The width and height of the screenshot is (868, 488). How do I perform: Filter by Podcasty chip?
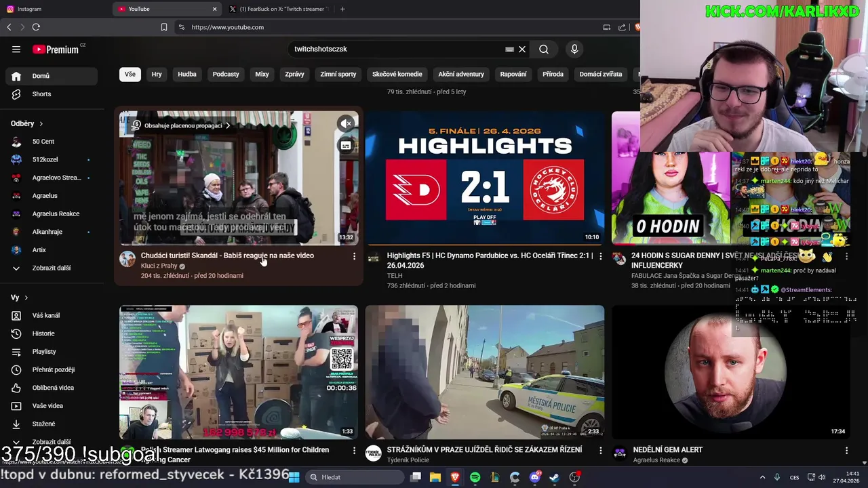(x=226, y=74)
